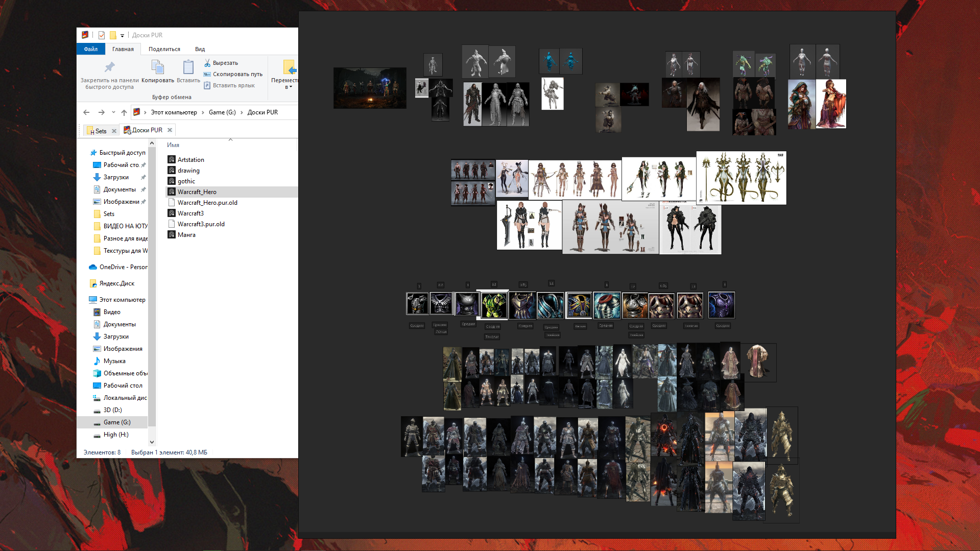Click the up-one-level arrow
Viewport: 980px width, 551px height.
[124, 112]
